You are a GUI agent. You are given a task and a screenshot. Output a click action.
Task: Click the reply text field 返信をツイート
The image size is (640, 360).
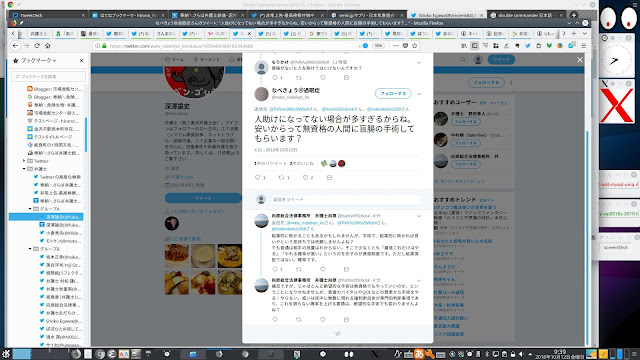(x=345, y=199)
